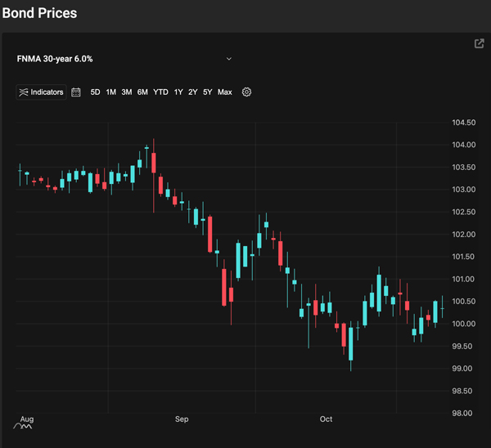Click the 99.00 price axis label
491x448 pixels.
[x=462, y=369]
